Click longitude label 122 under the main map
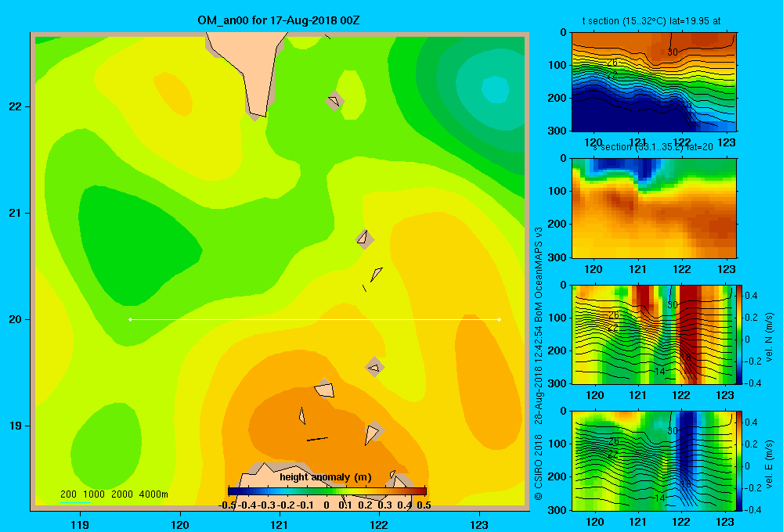Viewport: 783px width, 532px height. pos(380,524)
